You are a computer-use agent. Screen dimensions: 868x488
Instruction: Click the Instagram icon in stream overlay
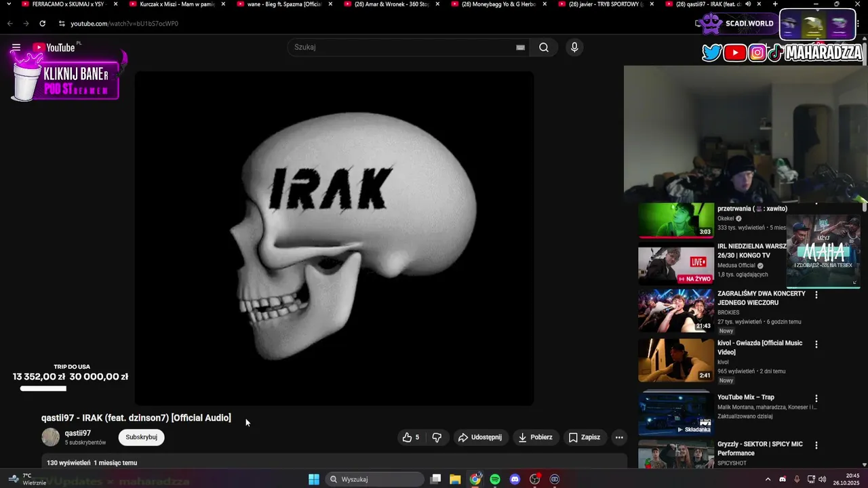click(757, 53)
